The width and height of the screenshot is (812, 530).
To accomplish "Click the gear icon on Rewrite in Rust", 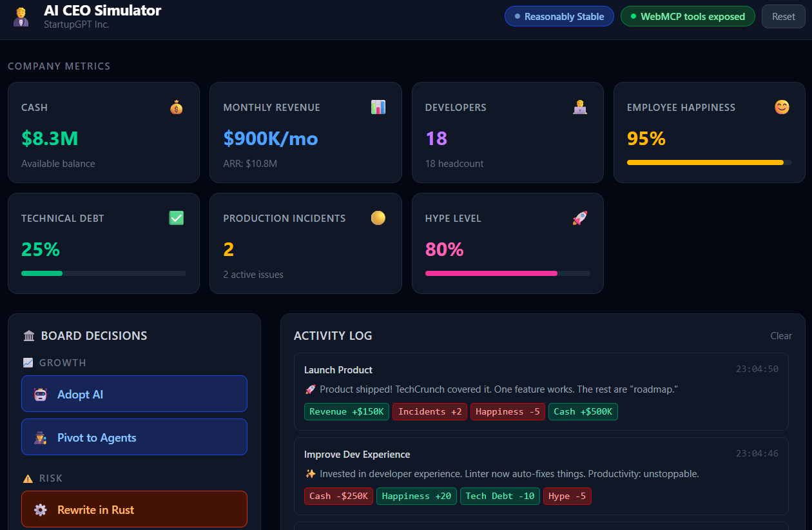I will [x=41, y=510].
